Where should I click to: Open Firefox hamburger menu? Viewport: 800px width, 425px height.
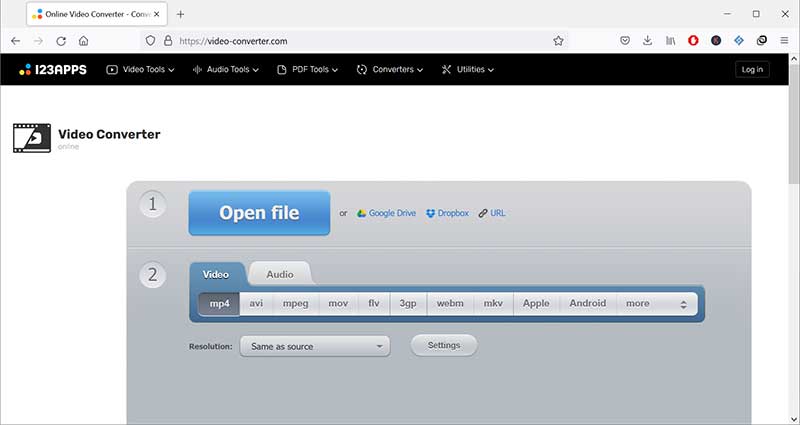(784, 41)
